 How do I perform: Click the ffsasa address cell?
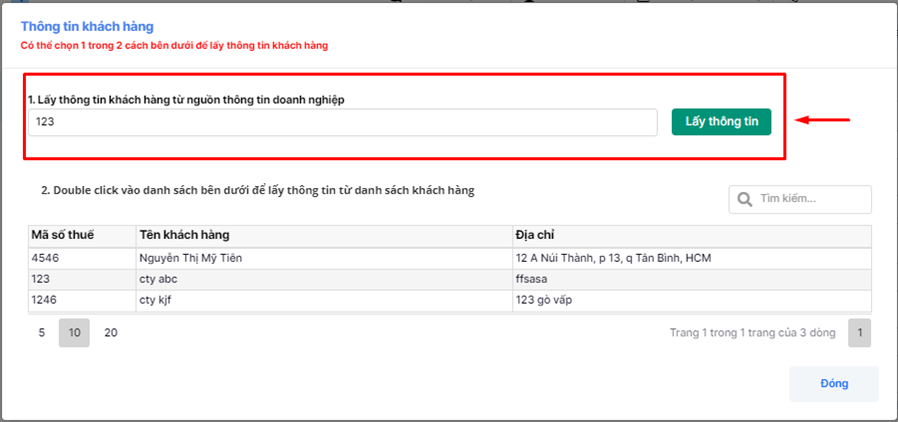point(535,281)
